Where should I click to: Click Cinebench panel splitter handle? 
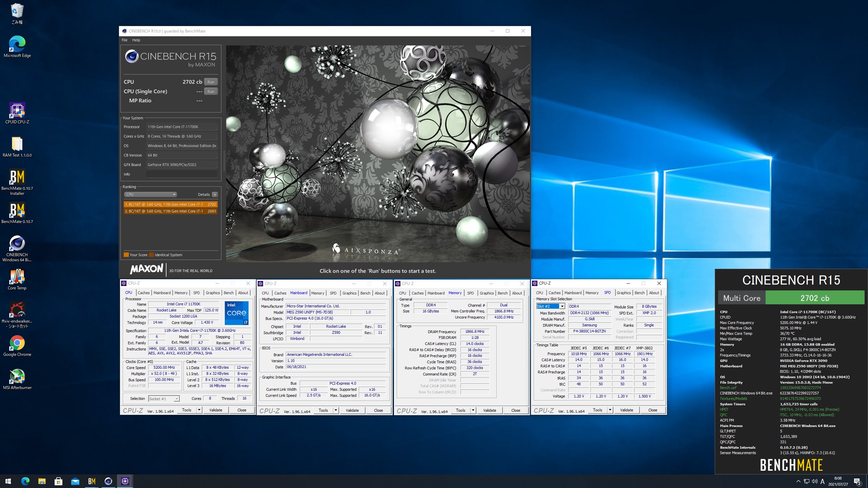point(224,161)
